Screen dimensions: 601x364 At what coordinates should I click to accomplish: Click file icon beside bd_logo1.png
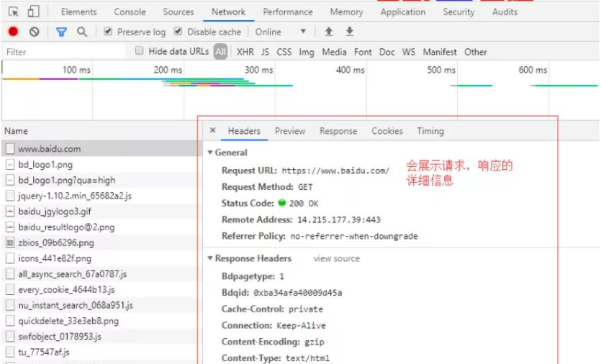10,165
